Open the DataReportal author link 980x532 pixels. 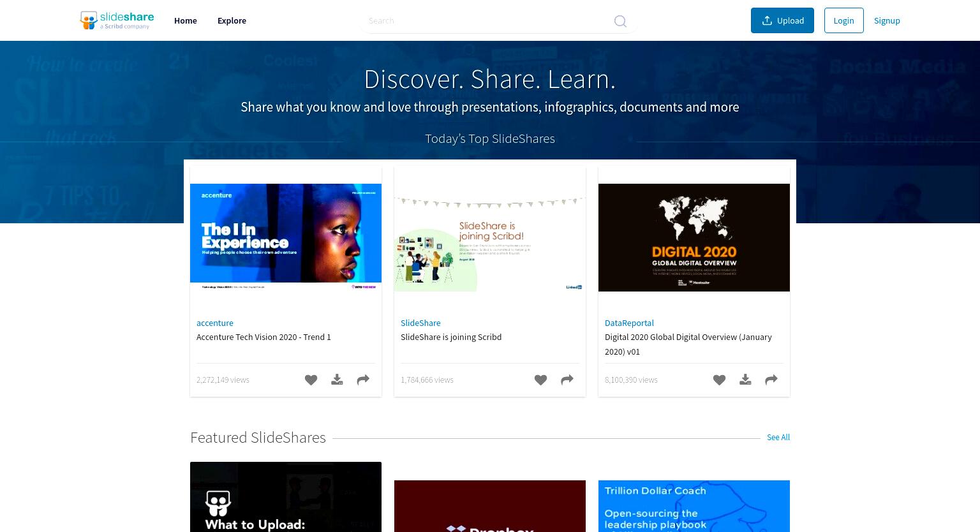point(629,323)
